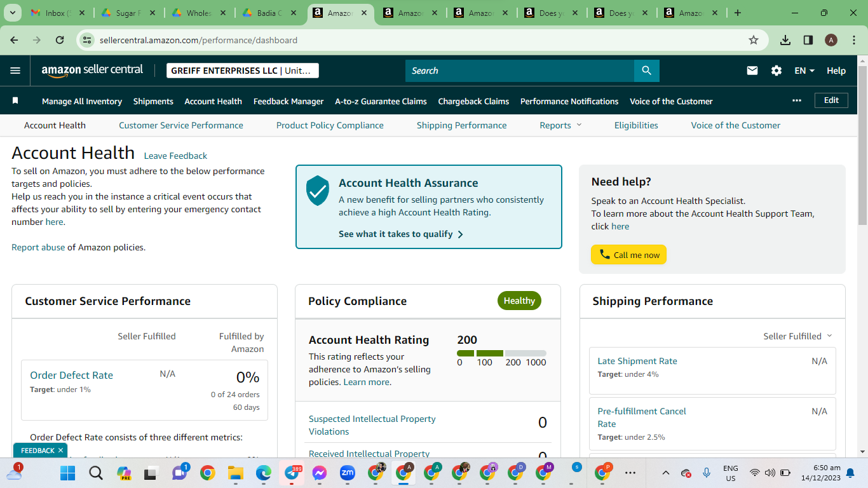This screenshot has height=488, width=868.
Task: Open the Settings gear icon
Action: (776, 71)
